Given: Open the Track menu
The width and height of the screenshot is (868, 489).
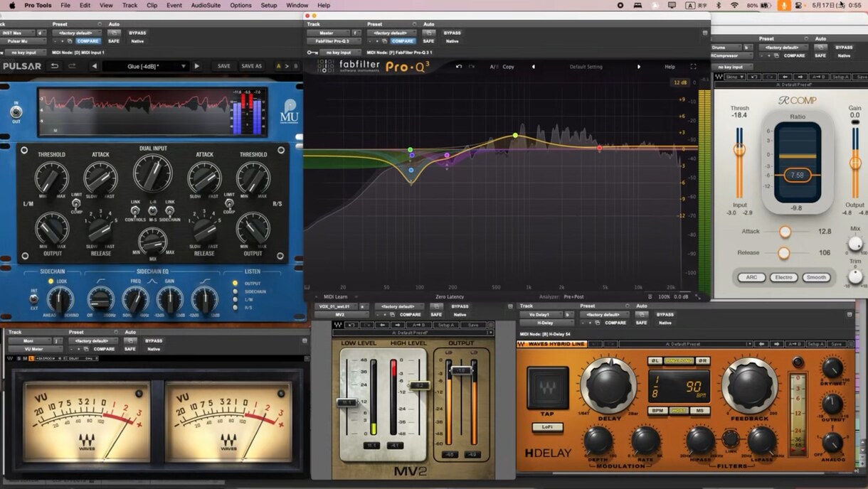Looking at the screenshot, I should (129, 5).
